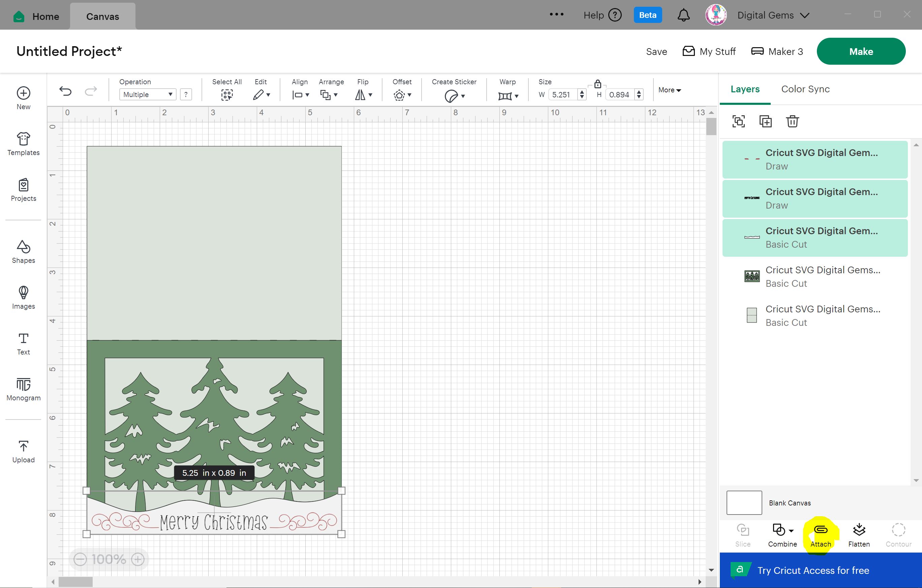The height and width of the screenshot is (588, 922).
Task: Click the Undo arrow
Action: tap(65, 91)
